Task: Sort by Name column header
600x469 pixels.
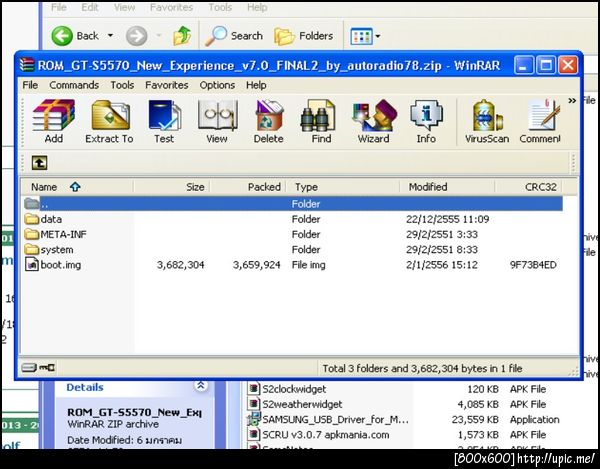Action: (77, 187)
